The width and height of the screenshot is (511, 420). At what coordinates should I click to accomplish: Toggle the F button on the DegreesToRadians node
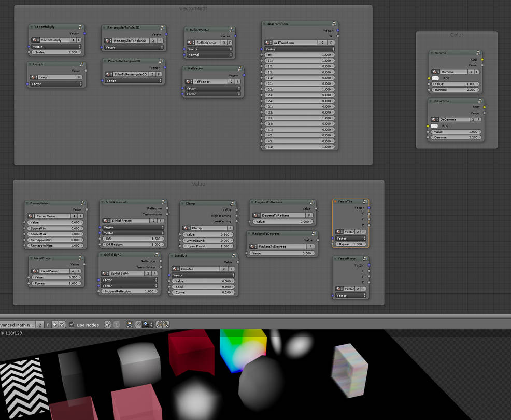(x=310, y=215)
